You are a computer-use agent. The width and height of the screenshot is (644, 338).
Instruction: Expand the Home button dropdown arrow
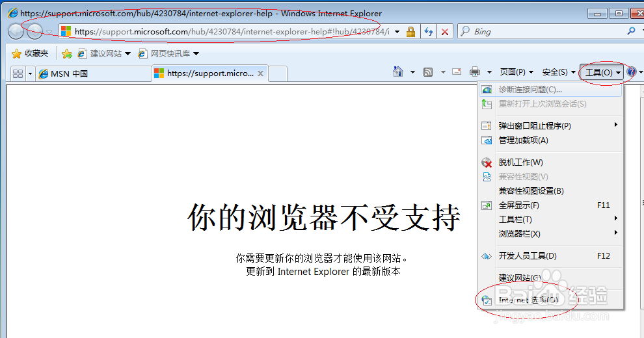point(413,72)
